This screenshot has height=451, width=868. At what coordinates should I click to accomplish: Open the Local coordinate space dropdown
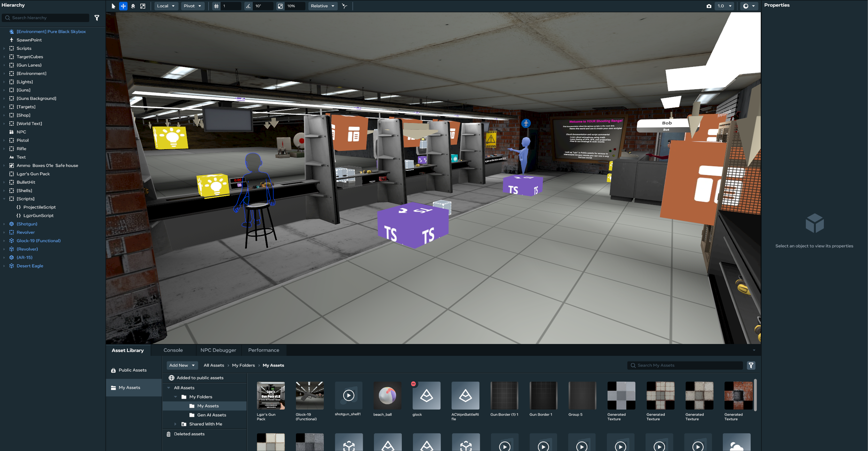166,6
